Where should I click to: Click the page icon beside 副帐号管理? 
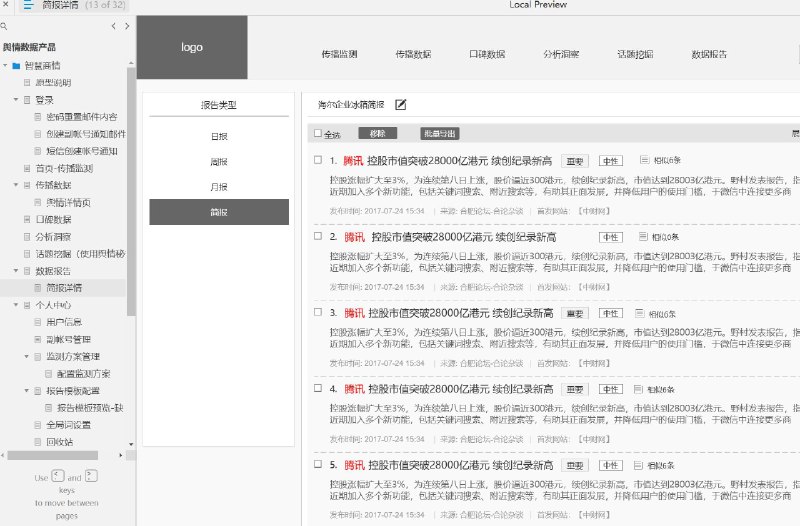[x=37, y=339]
